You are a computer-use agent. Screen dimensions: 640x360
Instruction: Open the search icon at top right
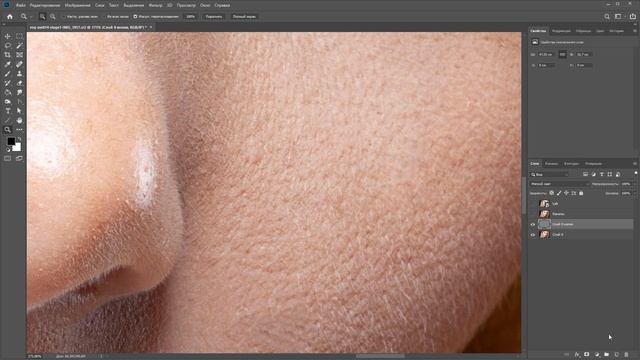[607, 17]
